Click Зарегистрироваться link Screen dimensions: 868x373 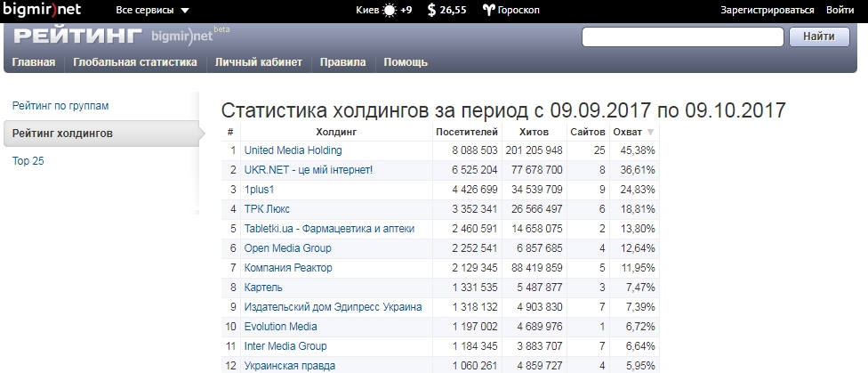click(768, 10)
